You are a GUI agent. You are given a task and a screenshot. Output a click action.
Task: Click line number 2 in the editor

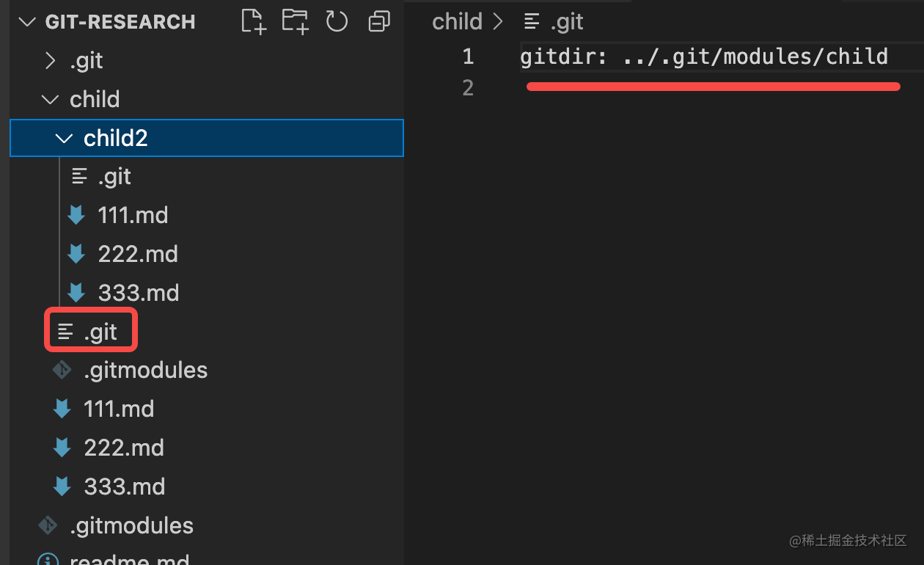point(468,87)
